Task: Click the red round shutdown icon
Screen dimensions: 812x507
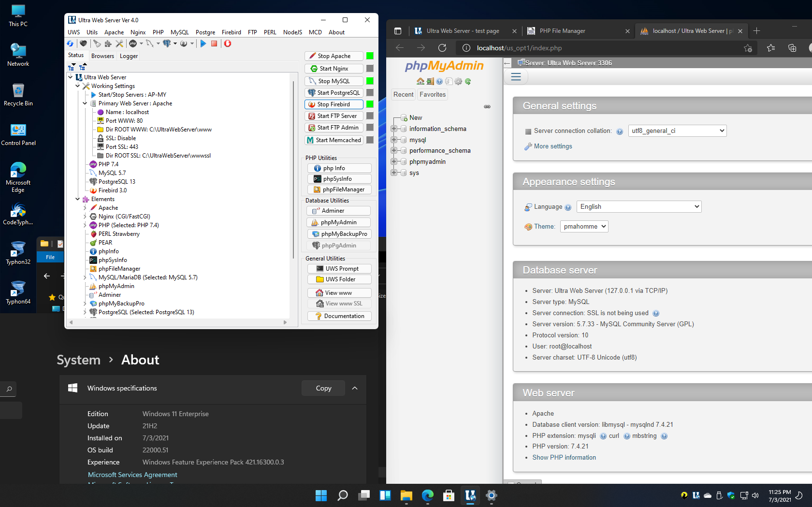Action: (228, 43)
